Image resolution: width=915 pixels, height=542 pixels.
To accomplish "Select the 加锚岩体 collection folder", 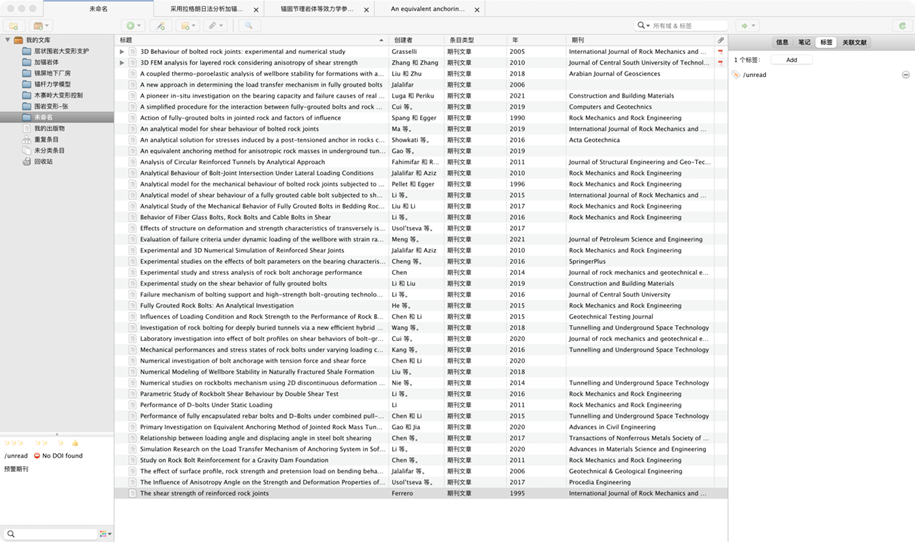I will [46, 62].
